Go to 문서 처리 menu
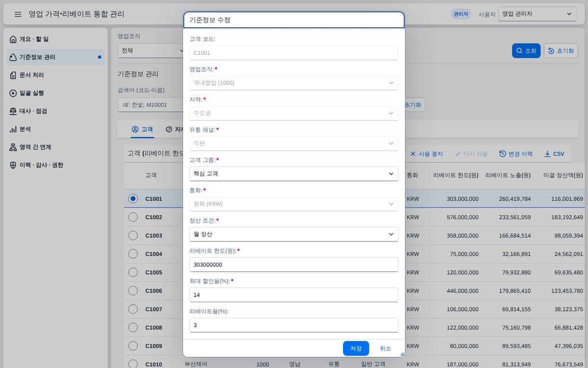The width and height of the screenshot is (588, 368). click(56, 75)
